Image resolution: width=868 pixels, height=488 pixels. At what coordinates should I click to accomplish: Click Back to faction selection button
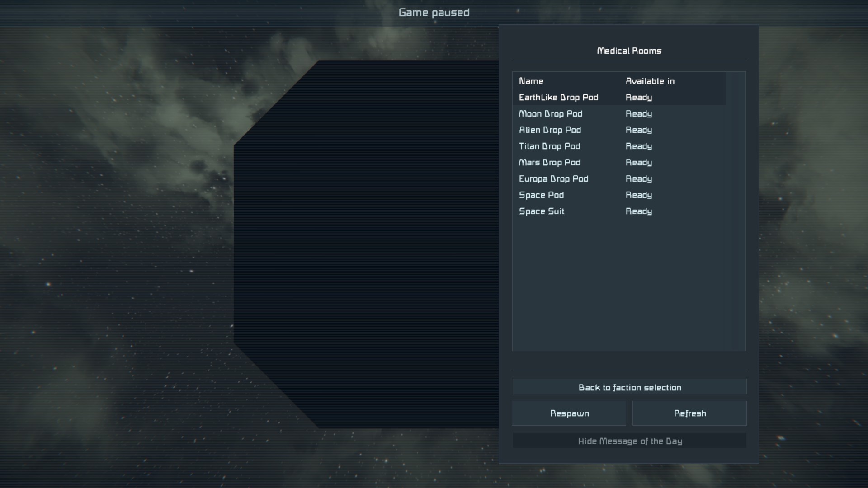629,387
